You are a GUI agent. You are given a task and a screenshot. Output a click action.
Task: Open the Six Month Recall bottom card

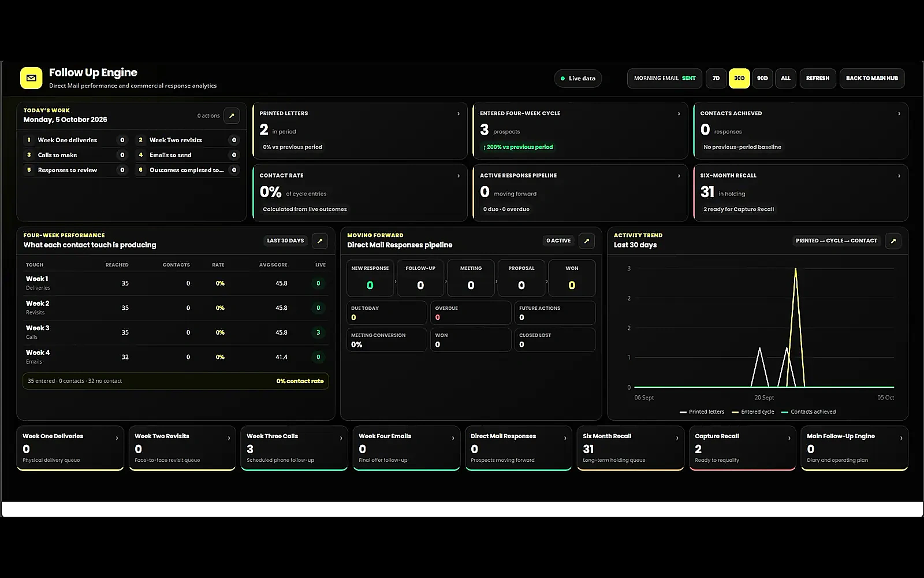(631, 449)
